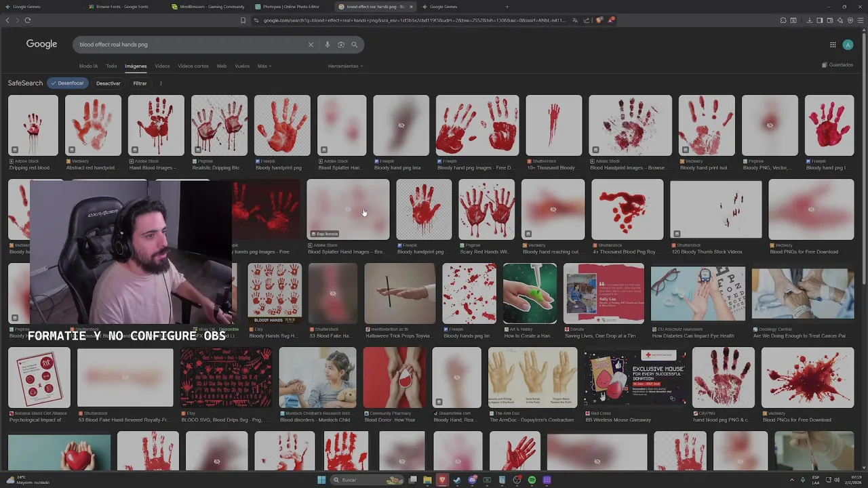
Task: Switch to the Vuelos tab
Action: [242, 66]
